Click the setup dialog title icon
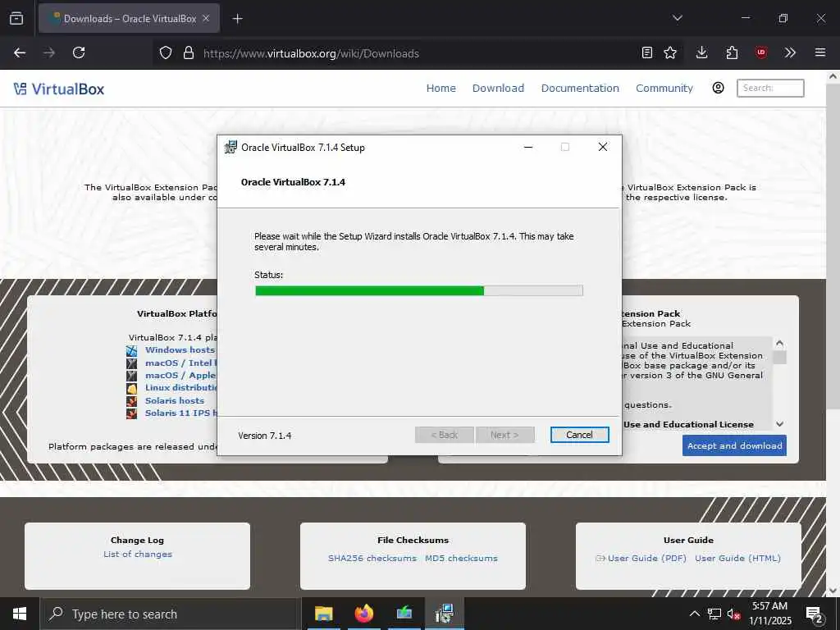840x630 pixels. 231,147
